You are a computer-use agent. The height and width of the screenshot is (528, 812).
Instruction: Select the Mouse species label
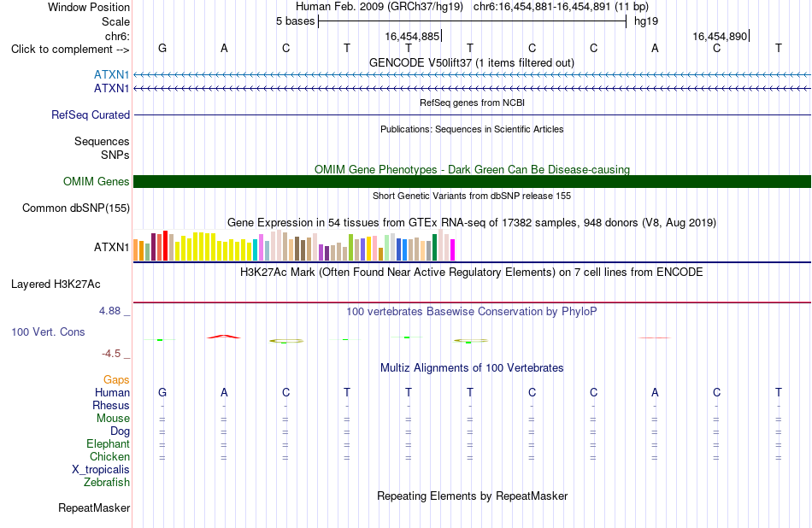pyautogui.click(x=113, y=419)
